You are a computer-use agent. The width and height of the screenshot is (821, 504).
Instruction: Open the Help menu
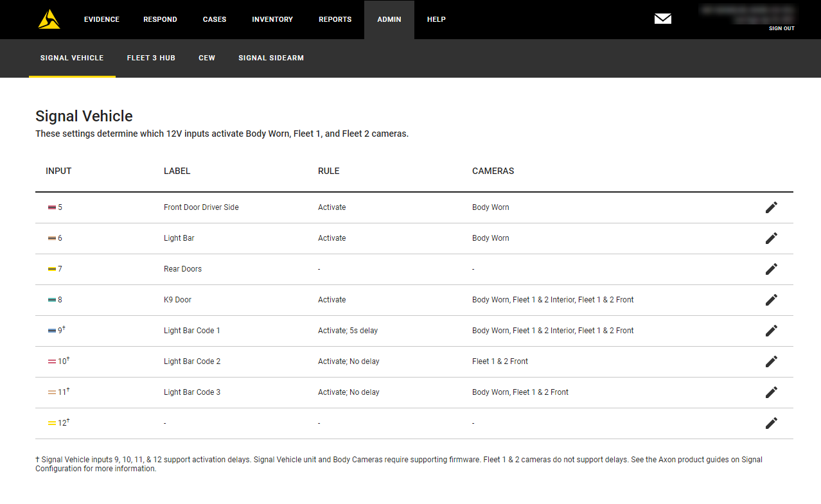436,19
